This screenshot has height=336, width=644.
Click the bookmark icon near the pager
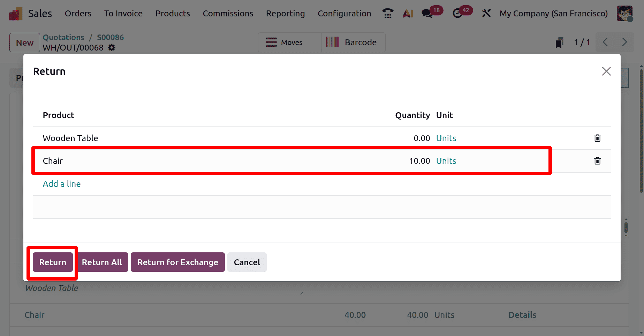[x=559, y=42]
